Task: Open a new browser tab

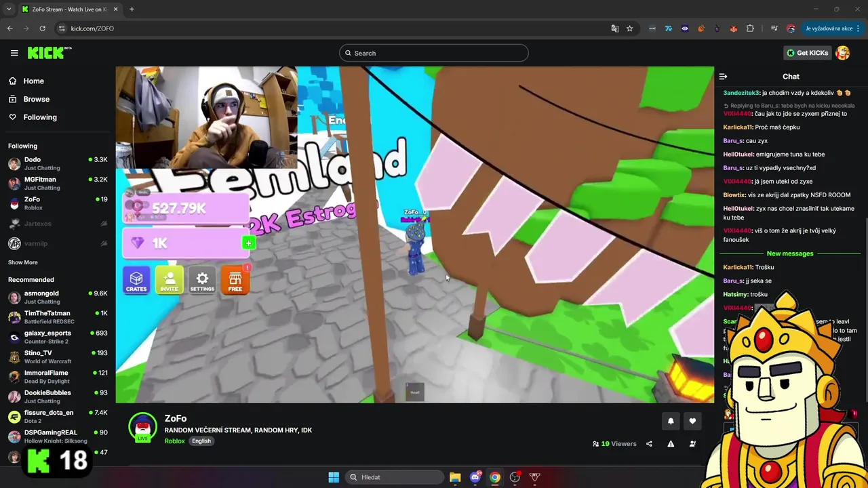Action: pyautogui.click(x=132, y=9)
